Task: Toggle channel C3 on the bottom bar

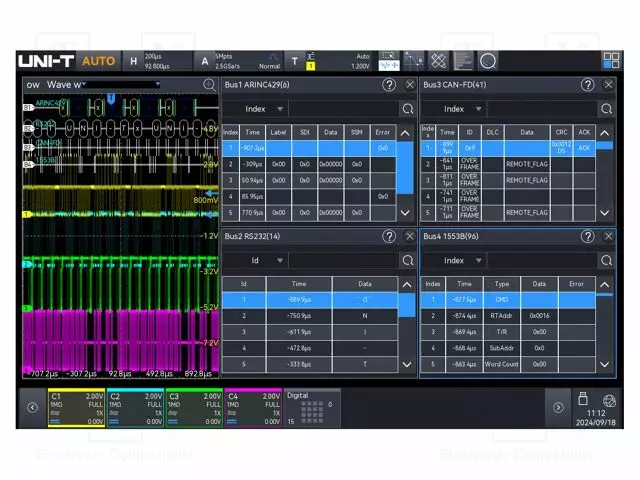Action: (194, 407)
